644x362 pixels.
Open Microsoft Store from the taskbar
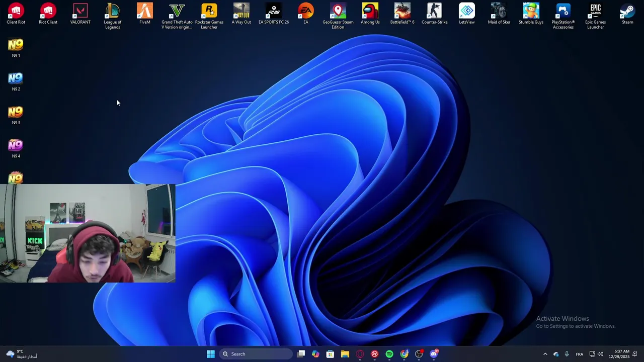point(330,354)
